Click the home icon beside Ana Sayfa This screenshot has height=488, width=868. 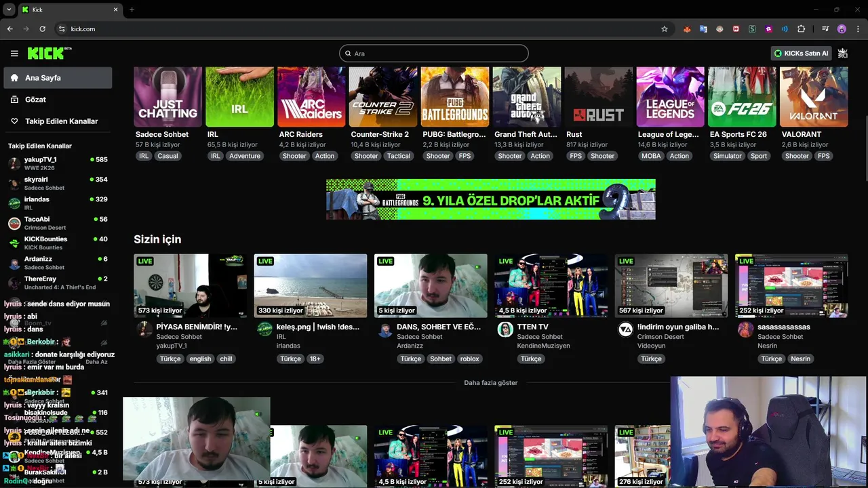[x=14, y=78]
